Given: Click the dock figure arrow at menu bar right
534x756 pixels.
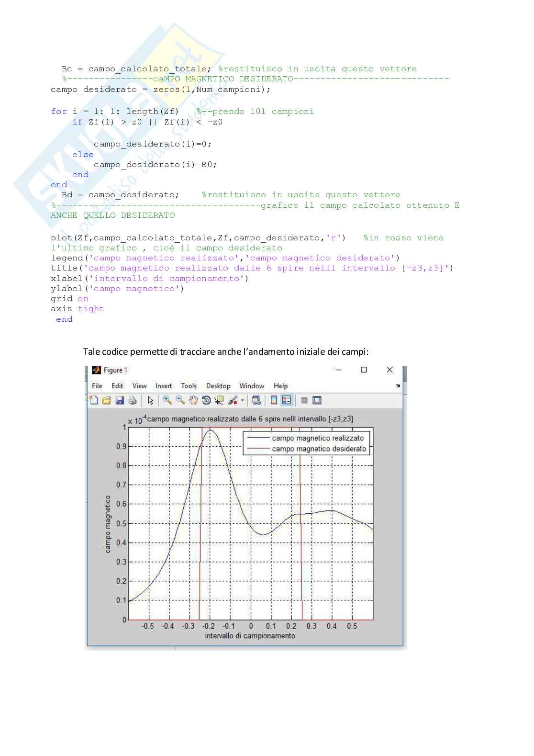Looking at the screenshot, I should click(x=398, y=386).
